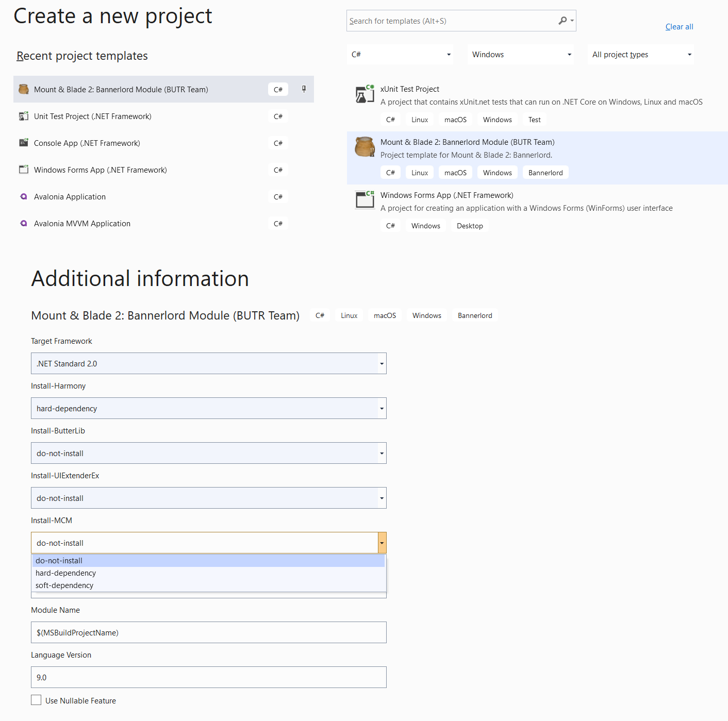The image size is (728, 721).
Task: Click Avalonia Application icon
Action: click(24, 196)
